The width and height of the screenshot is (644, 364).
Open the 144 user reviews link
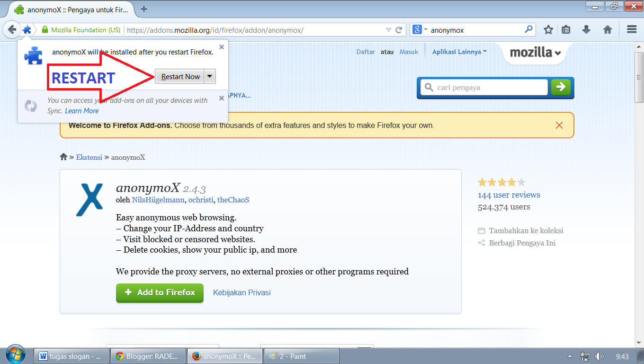(509, 195)
